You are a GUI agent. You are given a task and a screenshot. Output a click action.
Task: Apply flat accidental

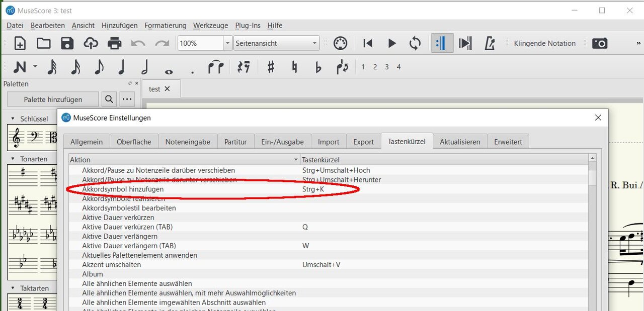[318, 67]
